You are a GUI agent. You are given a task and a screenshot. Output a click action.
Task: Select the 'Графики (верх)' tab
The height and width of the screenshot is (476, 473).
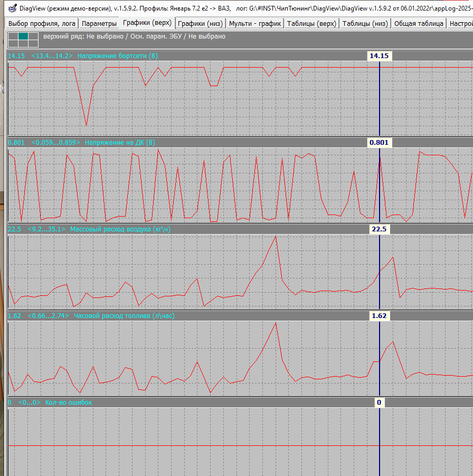tap(147, 23)
